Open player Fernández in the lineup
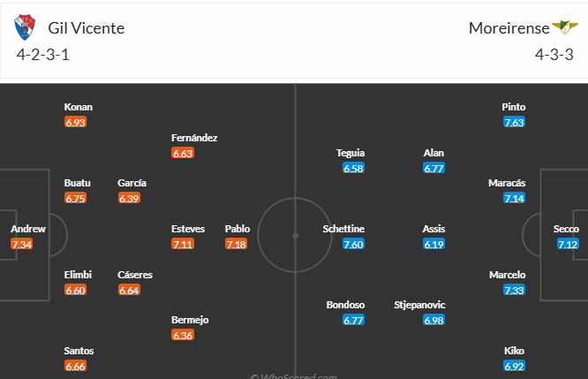588x379 pixels. pyautogui.click(x=194, y=138)
